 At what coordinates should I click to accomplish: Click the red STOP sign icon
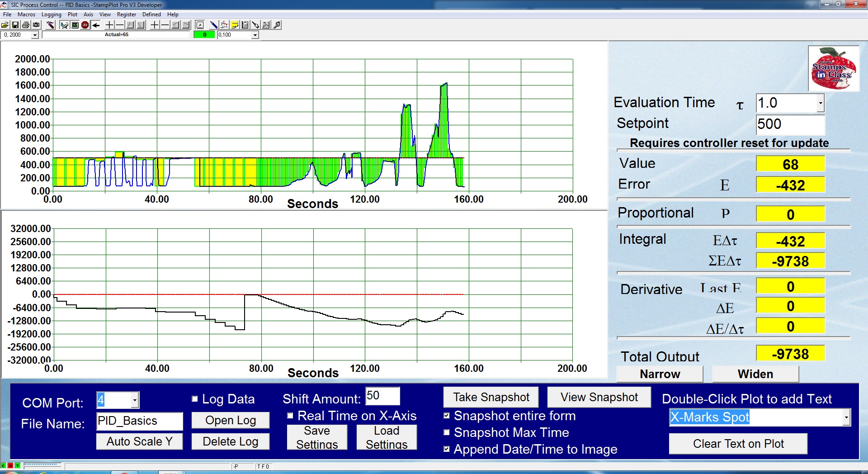[x=85, y=25]
